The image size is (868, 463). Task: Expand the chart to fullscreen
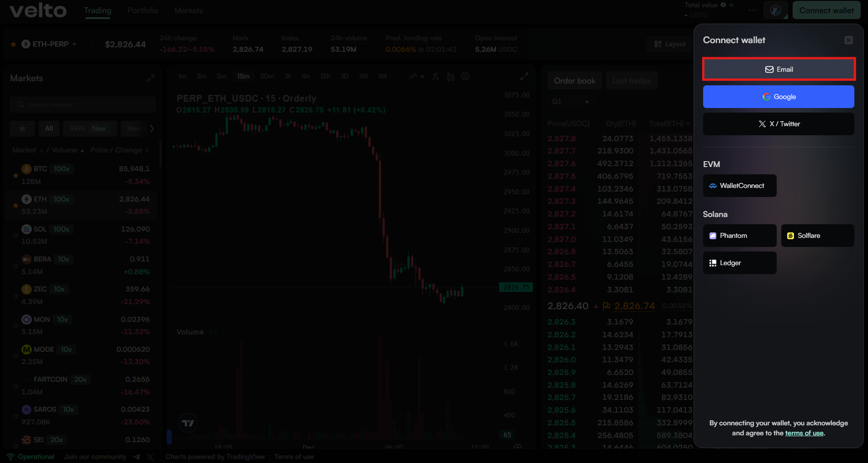[524, 77]
